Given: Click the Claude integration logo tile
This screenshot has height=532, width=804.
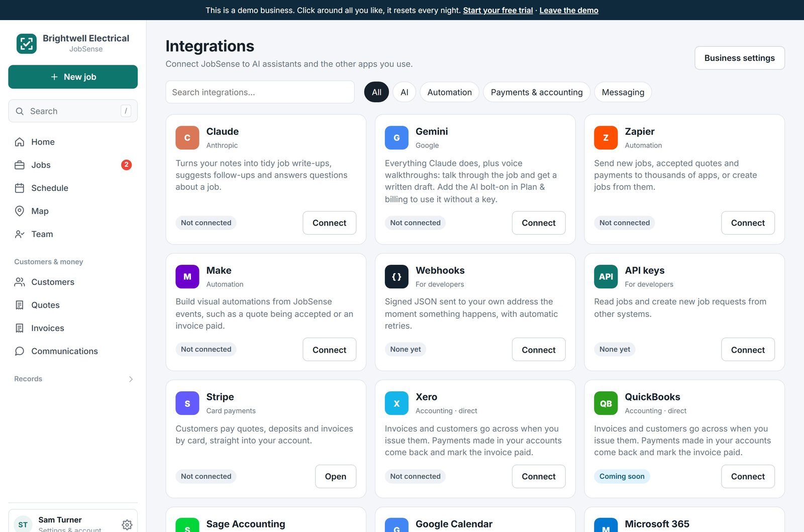Looking at the screenshot, I should (187, 138).
